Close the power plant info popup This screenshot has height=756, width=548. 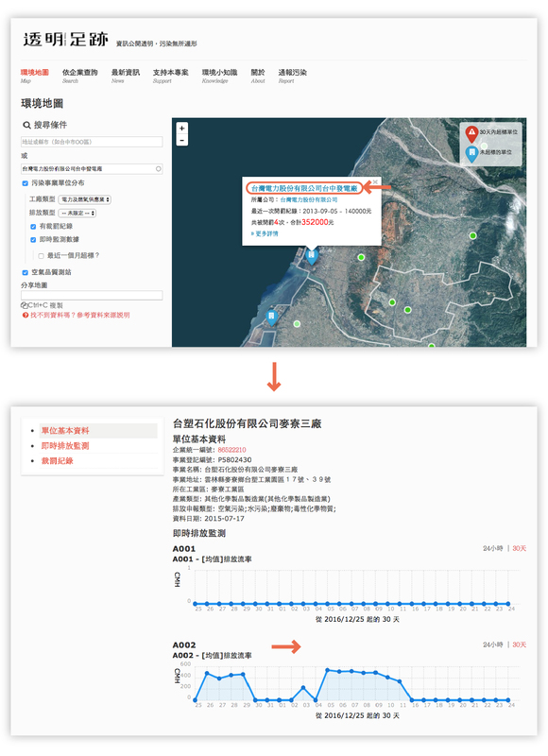pos(375,182)
